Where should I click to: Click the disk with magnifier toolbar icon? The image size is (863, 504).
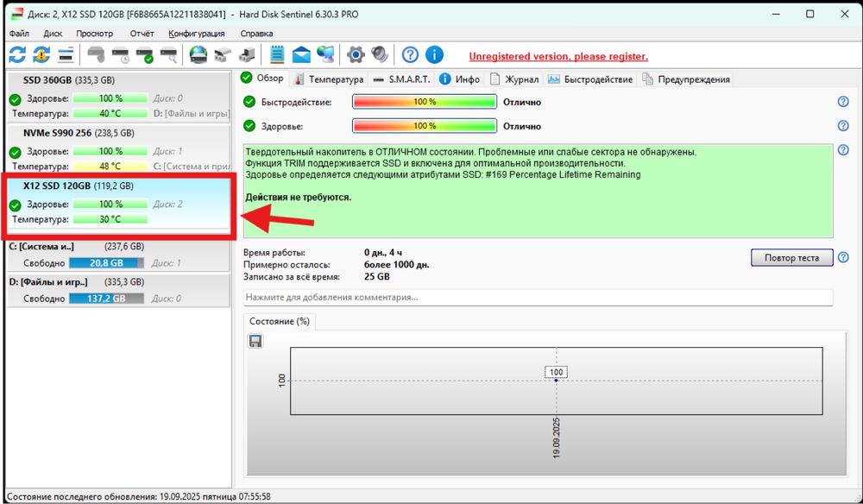pyautogui.click(x=168, y=54)
